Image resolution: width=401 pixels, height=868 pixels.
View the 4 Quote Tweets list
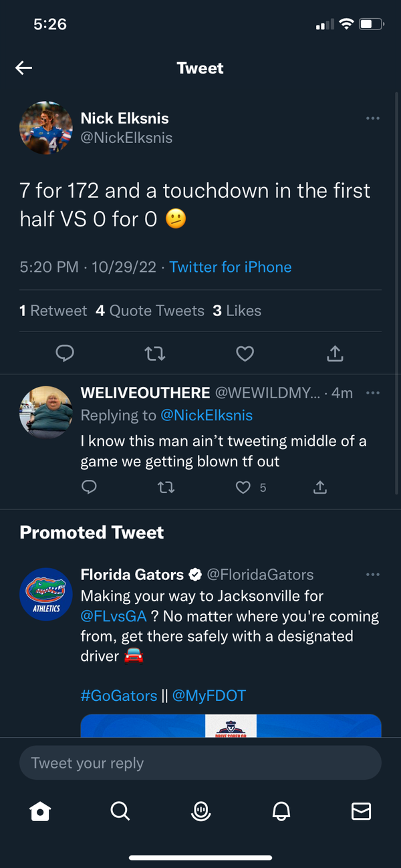coord(150,311)
